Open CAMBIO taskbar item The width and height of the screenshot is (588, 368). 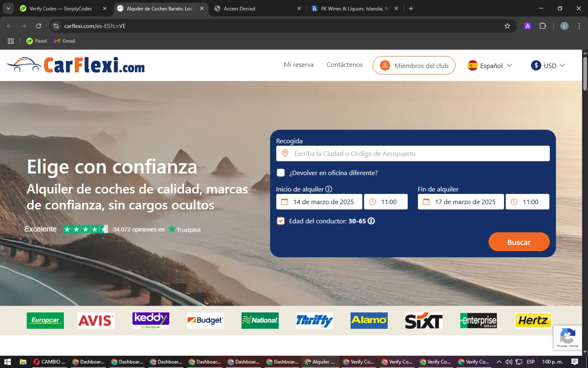click(x=49, y=362)
